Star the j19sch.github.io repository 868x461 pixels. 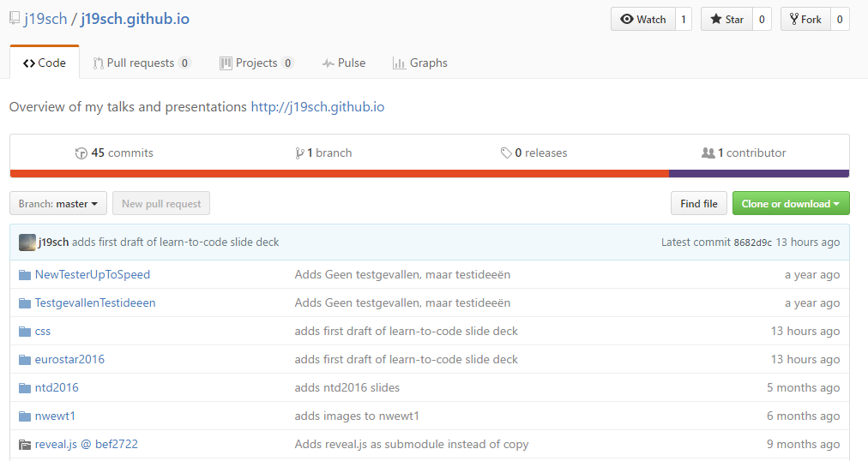726,20
